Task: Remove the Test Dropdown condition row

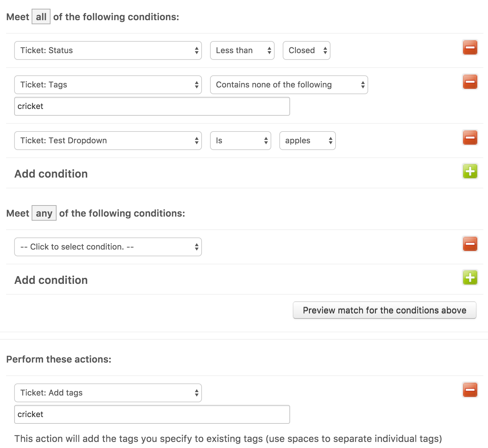Action: 470,138
